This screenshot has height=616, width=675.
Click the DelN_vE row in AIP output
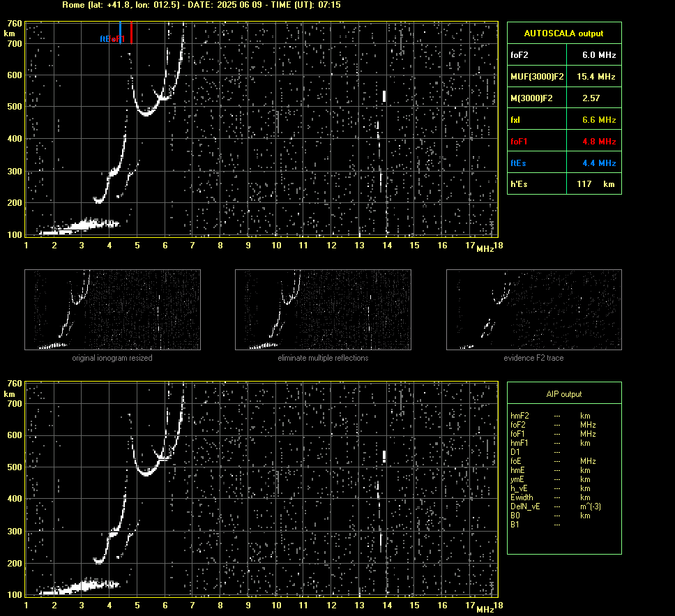point(555,506)
